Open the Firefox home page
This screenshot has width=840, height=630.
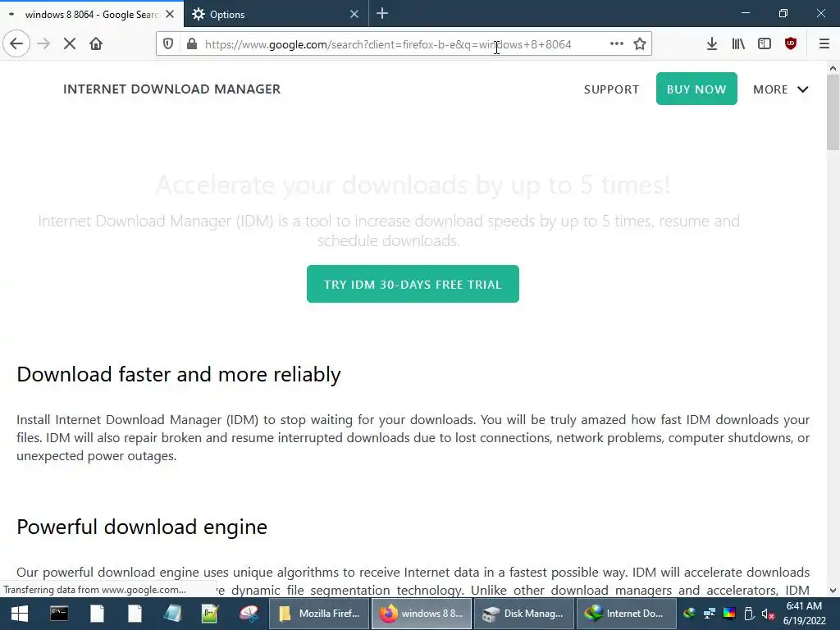96,44
